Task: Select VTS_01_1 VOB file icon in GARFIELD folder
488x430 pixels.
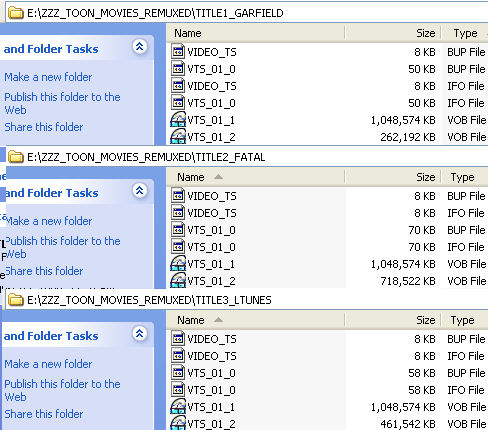Action: [178, 119]
